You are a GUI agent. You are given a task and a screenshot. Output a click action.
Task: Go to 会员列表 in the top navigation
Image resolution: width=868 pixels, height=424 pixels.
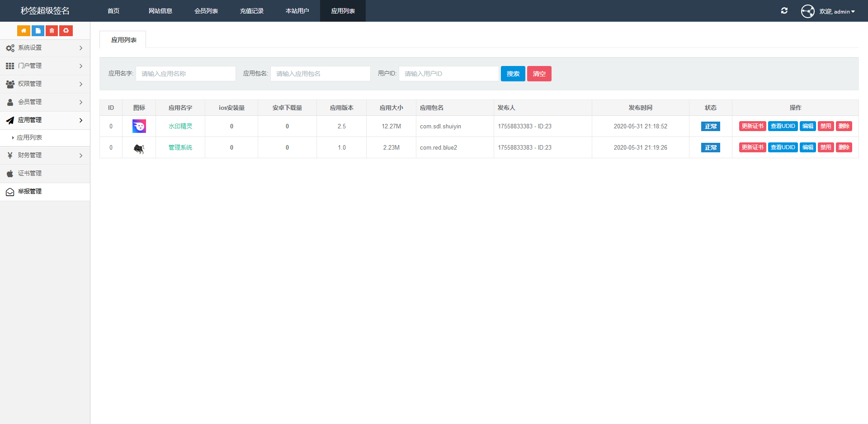[206, 11]
